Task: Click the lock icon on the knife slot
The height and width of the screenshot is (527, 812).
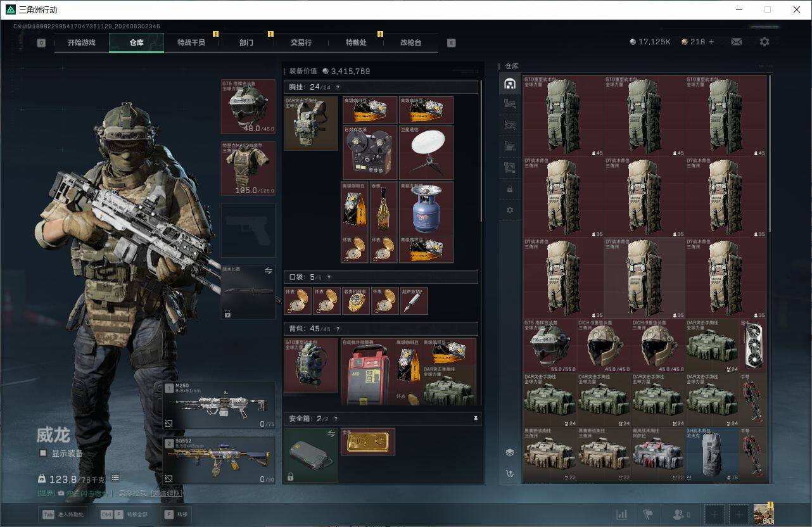Action: (x=227, y=314)
